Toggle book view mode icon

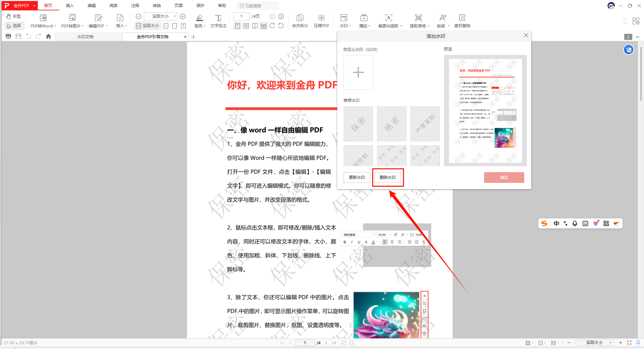click(x=255, y=25)
